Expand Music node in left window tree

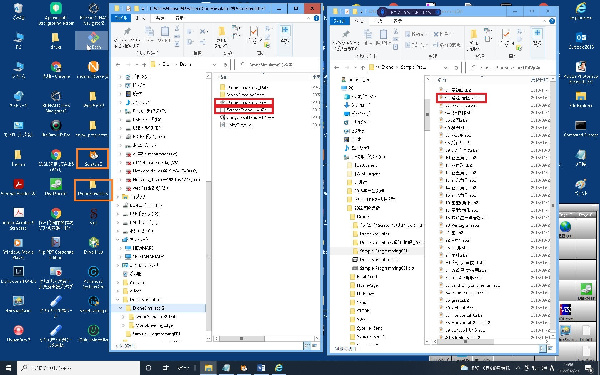(x=121, y=103)
